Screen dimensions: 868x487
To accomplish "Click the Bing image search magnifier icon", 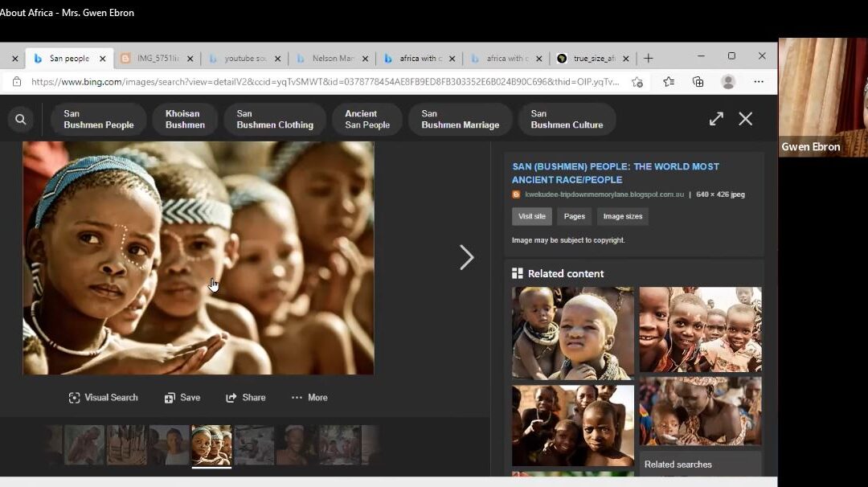I will click(x=20, y=119).
